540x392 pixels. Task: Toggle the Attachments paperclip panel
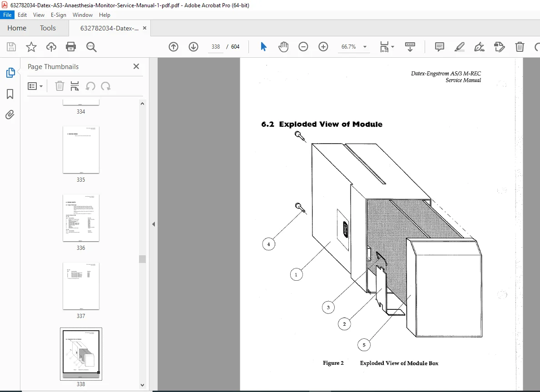pyautogui.click(x=10, y=115)
